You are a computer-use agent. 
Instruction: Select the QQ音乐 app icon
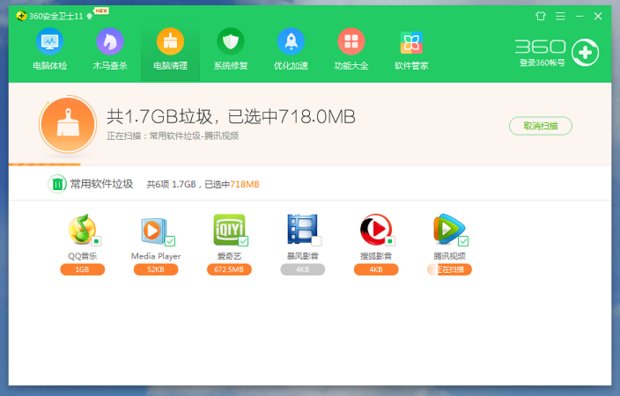[82, 229]
